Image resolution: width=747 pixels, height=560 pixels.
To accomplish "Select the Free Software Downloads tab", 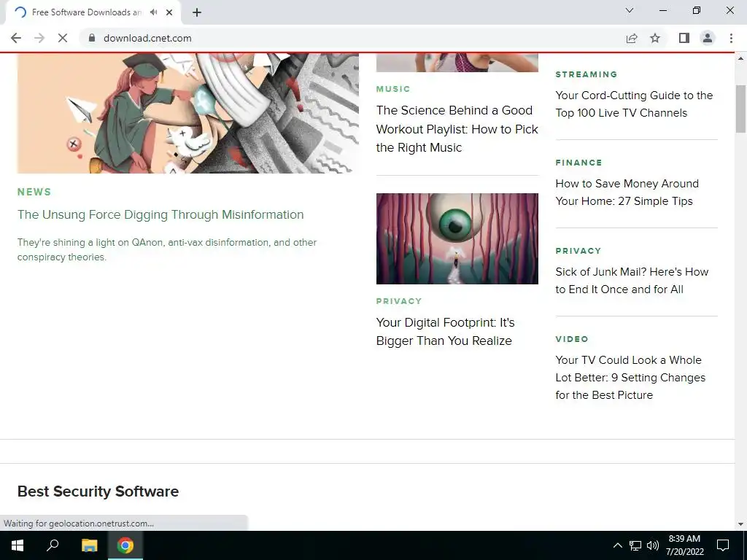I will pos(93,12).
